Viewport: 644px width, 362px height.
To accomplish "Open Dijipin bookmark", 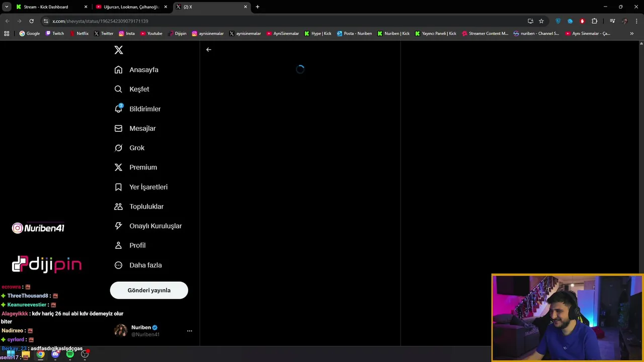I will pos(177,34).
